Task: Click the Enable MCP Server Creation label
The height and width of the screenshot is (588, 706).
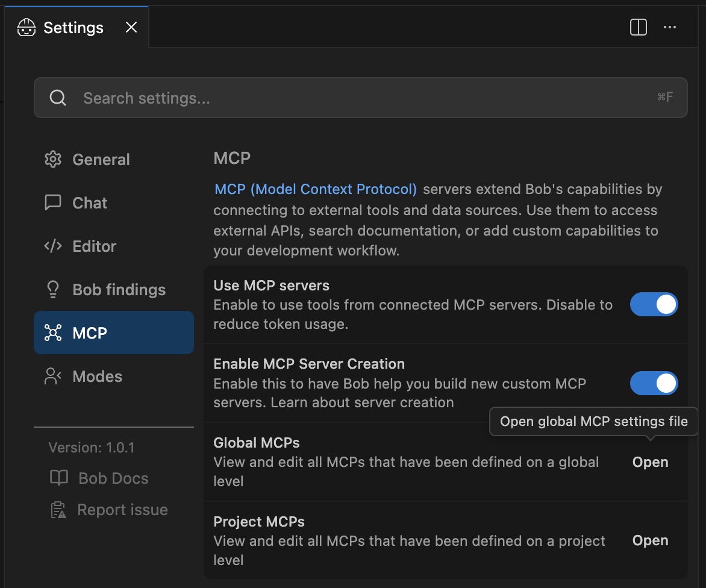Action: tap(309, 364)
